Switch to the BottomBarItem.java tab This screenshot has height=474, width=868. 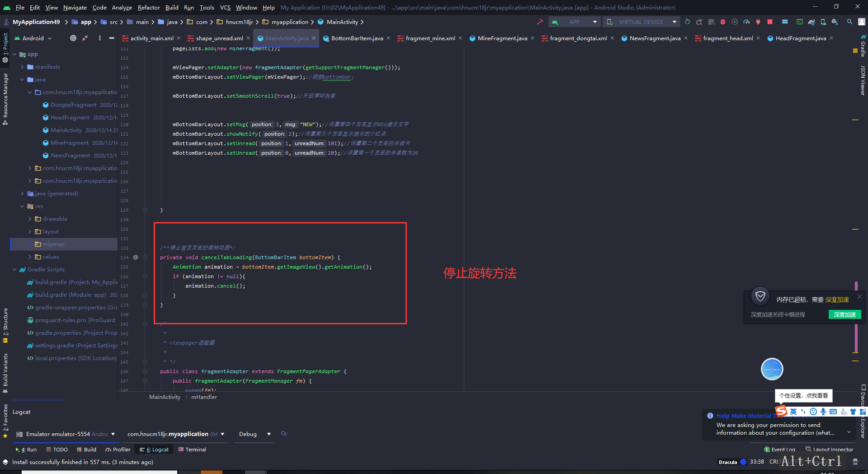357,38
